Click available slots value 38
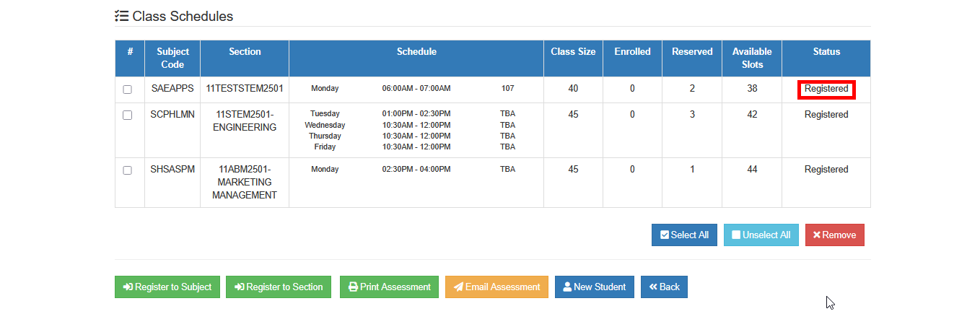 tap(752, 89)
